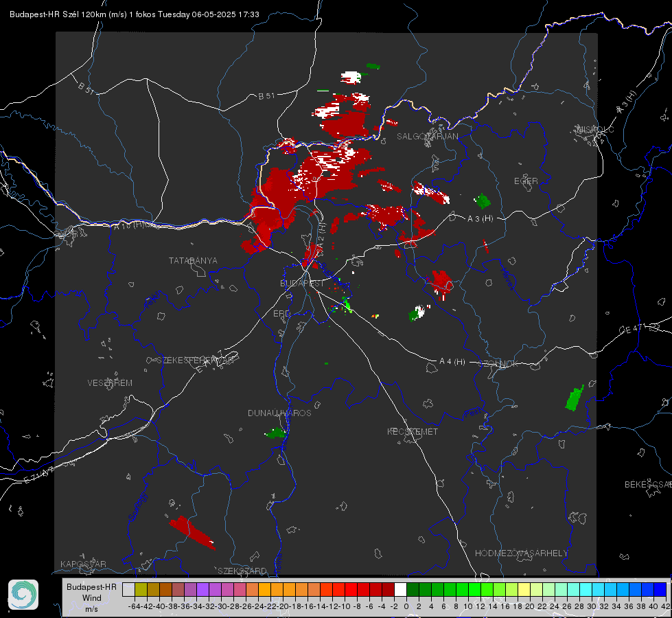Select the BEKESCSABA city label
Viewport: 672px width, 618px height.
click(648, 485)
